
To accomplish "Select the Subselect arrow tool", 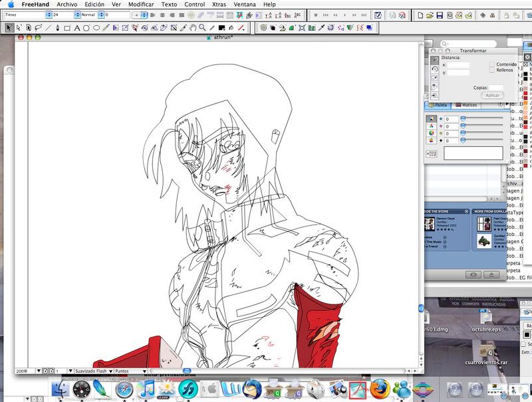I will 19,28.
